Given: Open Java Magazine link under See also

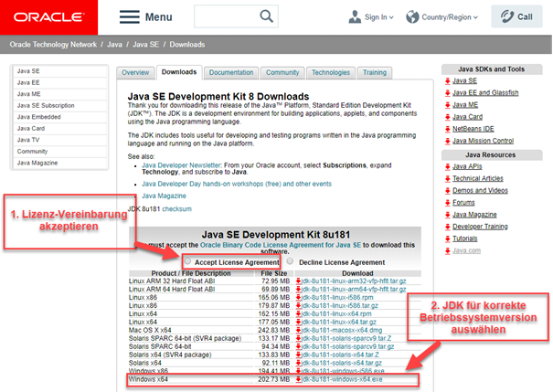Looking at the screenshot, I should 164,196.
